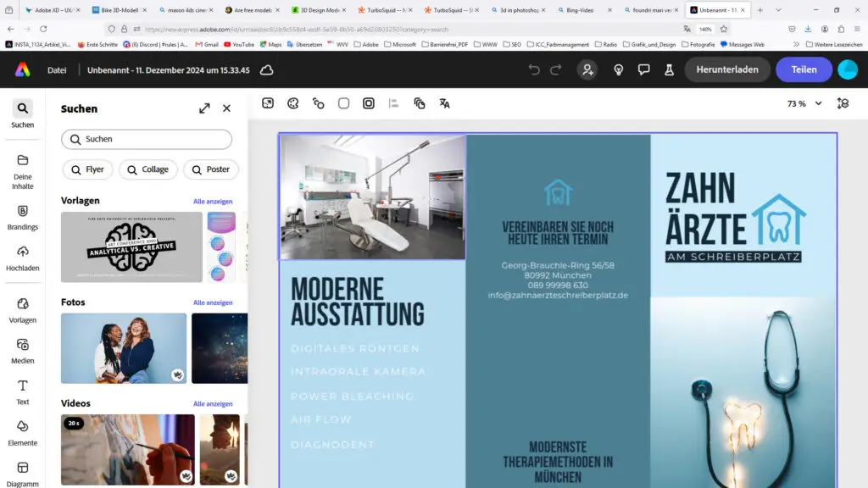Open the Medien sidebar panel
This screenshot has width=868, height=488.
(x=22, y=352)
